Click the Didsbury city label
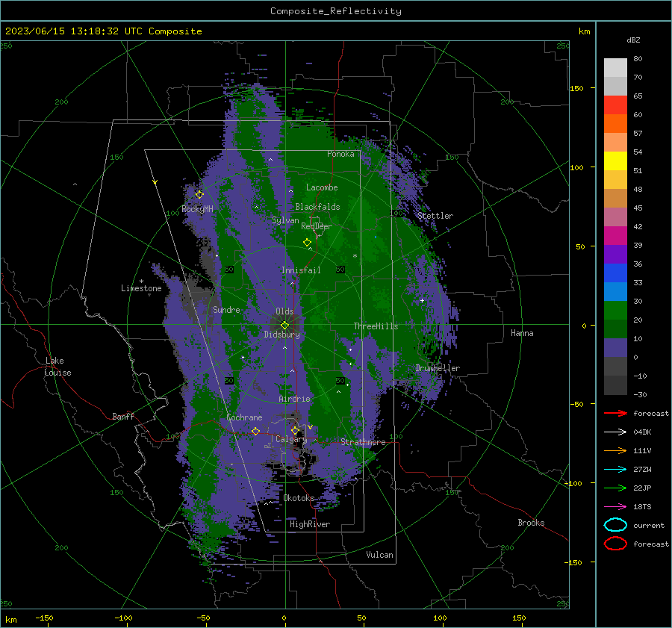 281,335
